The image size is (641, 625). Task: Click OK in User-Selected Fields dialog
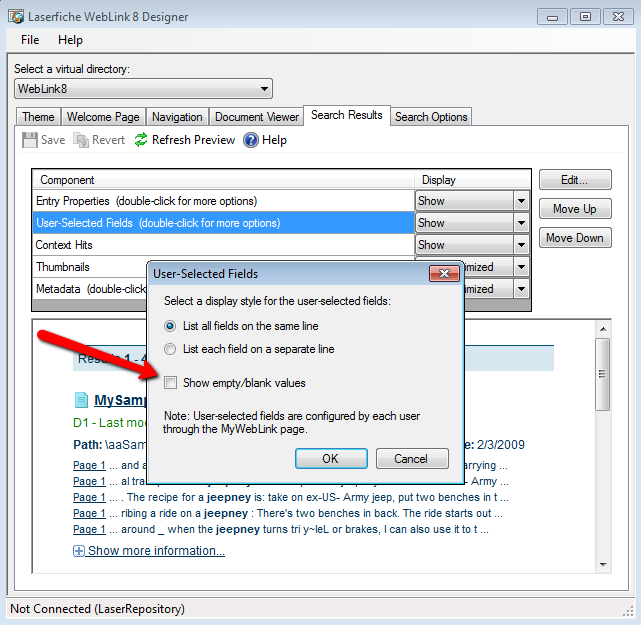tap(331, 459)
